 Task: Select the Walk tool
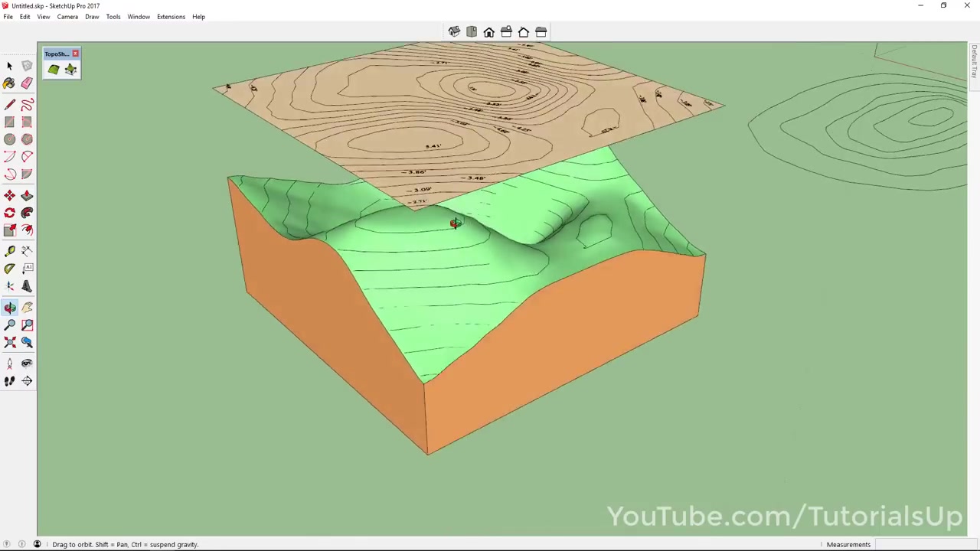pos(10,381)
